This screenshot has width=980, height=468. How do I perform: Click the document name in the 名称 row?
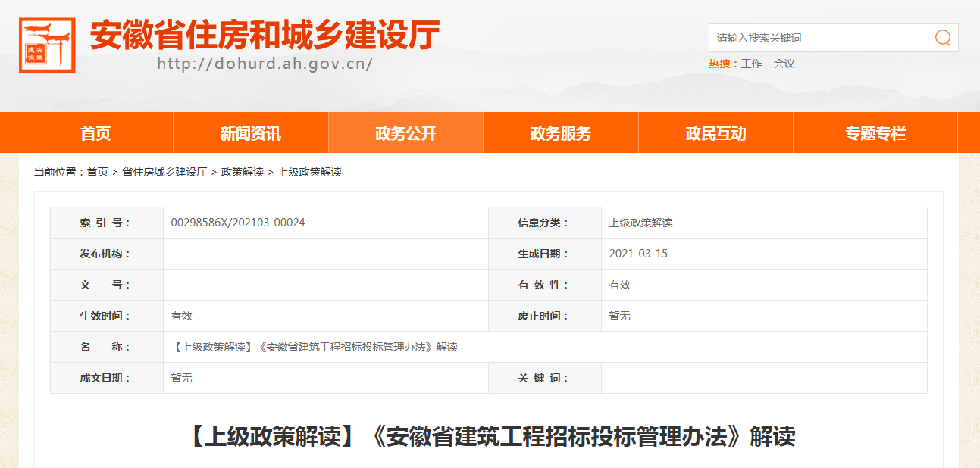click(x=315, y=347)
